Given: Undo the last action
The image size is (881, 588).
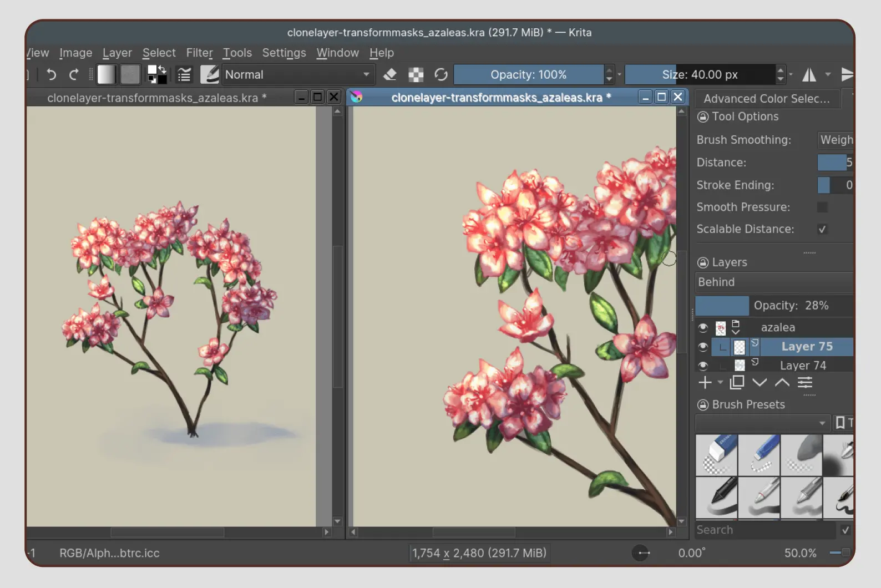Looking at the screenshot, I should pyautogui.click(x=51, y=74).
